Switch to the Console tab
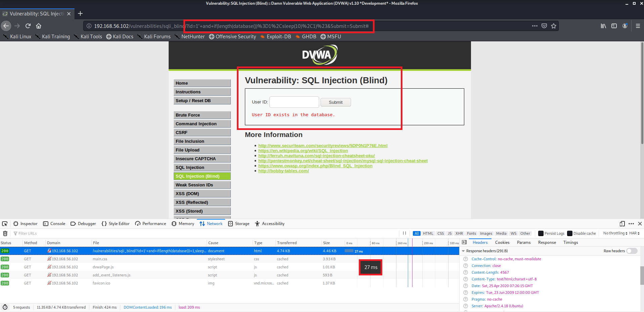This screenshot has width=644, height=312. click(x=54, y=224)
